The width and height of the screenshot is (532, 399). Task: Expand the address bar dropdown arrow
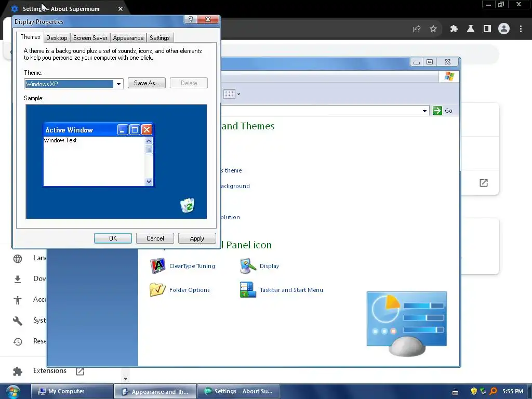click(x=424, y=111)
